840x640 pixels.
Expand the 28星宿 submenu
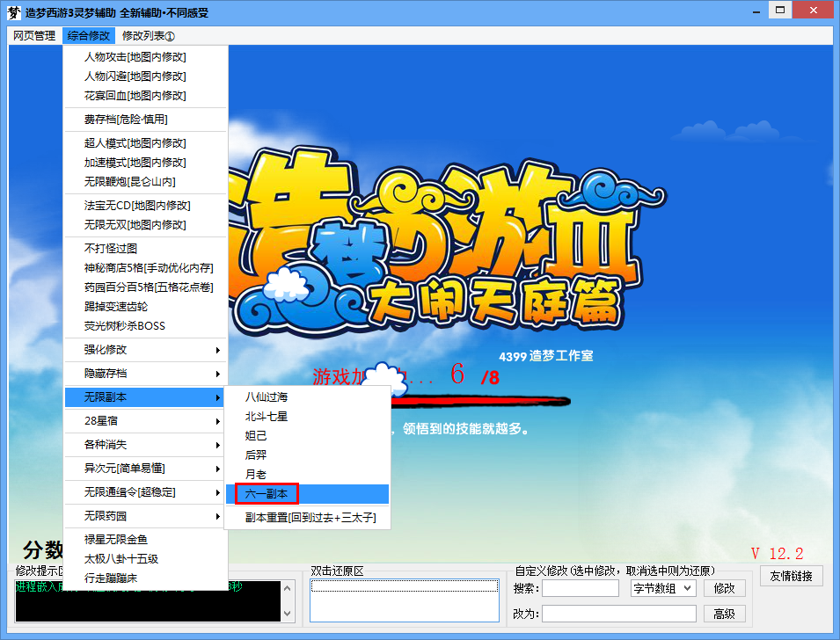(146, 421)
